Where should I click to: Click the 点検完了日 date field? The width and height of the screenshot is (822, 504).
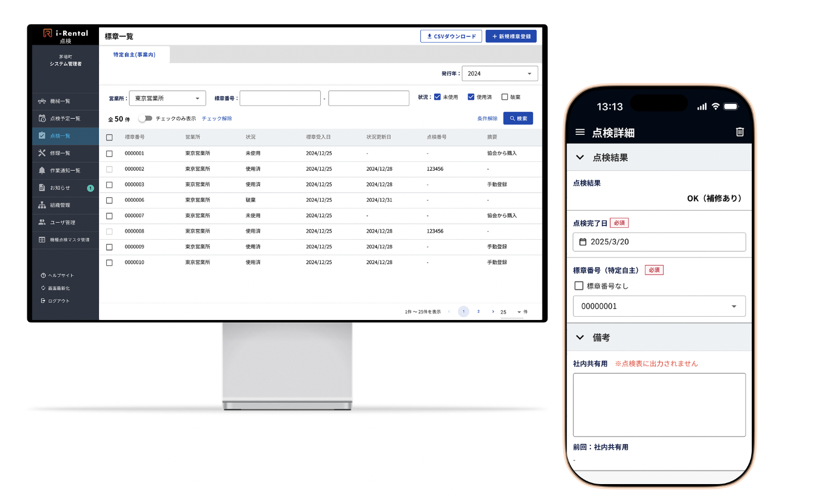pos(659,242)
